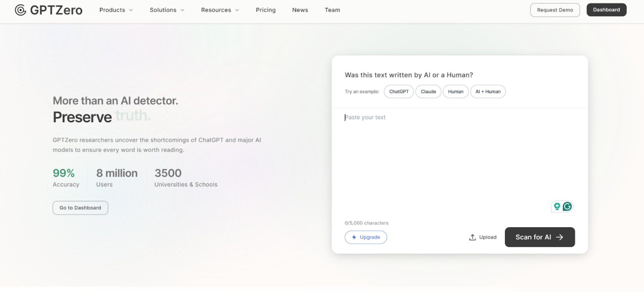Image resolution: width=644 pixels, height=292 pixels.
Task: Click the lightning bolt Upgrade button
Action: coord(366,237)
